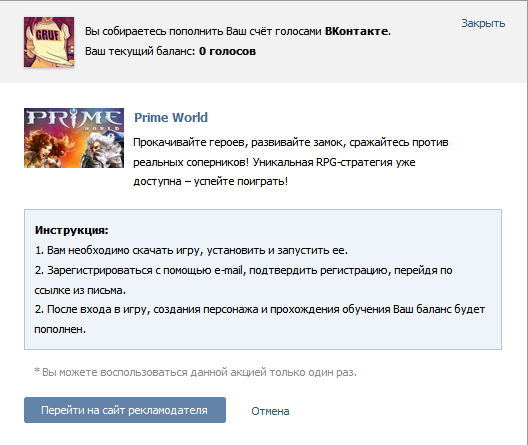528x445 pixels.
Task: Click line starting После входа в игру
Action: pos(260,319)
